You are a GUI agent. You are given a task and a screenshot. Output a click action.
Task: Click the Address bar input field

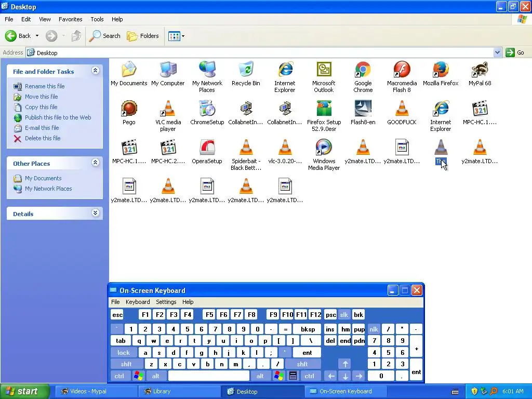click(x=260, y=52)
